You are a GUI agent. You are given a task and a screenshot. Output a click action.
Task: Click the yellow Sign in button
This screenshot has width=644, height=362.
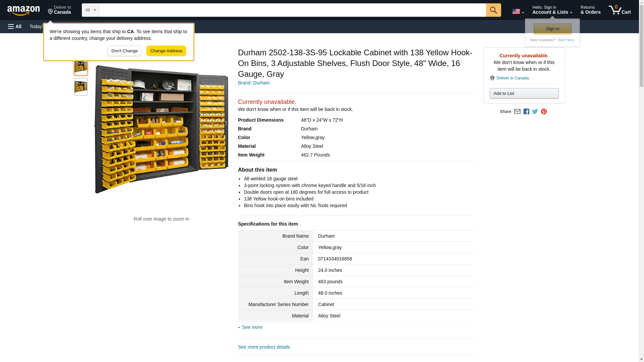(x=552, y=29)
